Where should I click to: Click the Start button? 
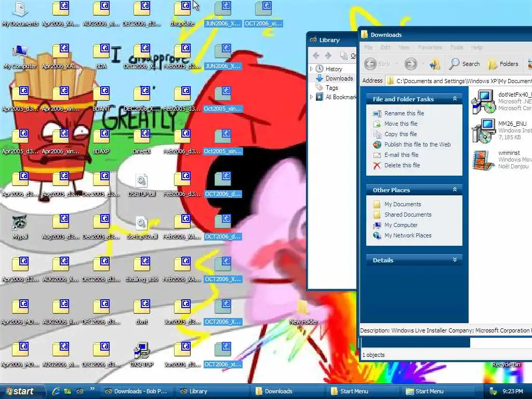click(22, 391)
